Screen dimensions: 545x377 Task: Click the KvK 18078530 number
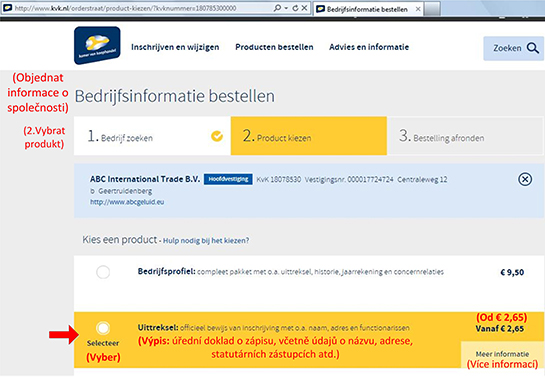(x=279, y=180)
